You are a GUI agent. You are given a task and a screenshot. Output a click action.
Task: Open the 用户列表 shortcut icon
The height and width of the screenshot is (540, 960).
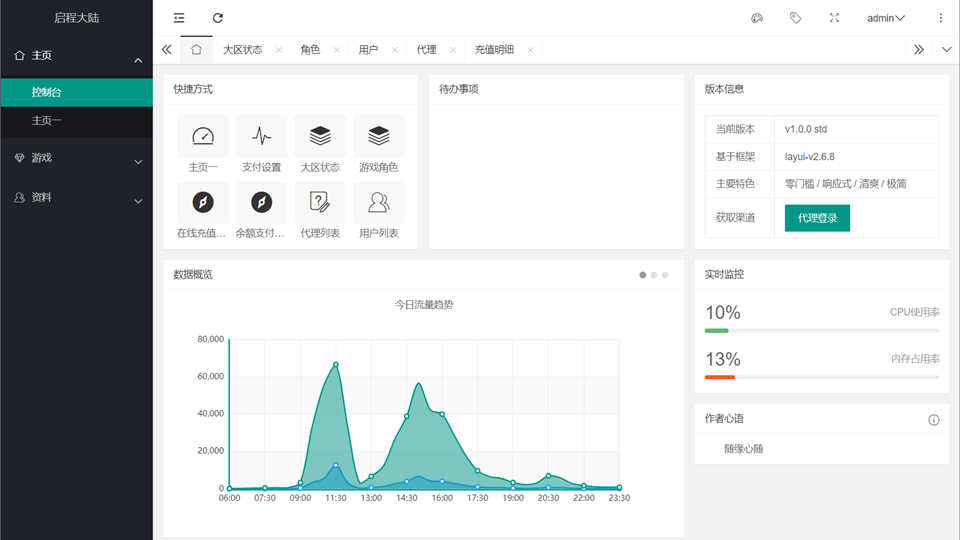(379, 203)
